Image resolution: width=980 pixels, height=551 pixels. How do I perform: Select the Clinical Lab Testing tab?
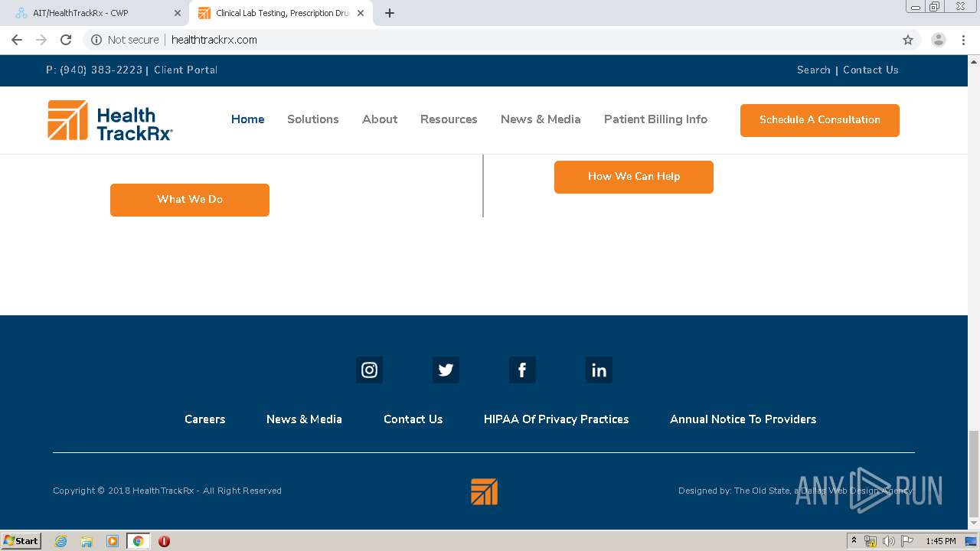(280, 13)
